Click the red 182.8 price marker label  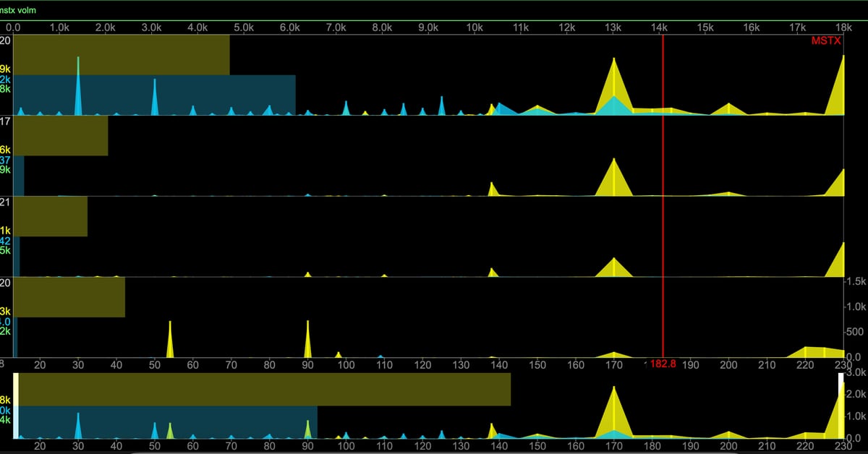coord(662,364)
